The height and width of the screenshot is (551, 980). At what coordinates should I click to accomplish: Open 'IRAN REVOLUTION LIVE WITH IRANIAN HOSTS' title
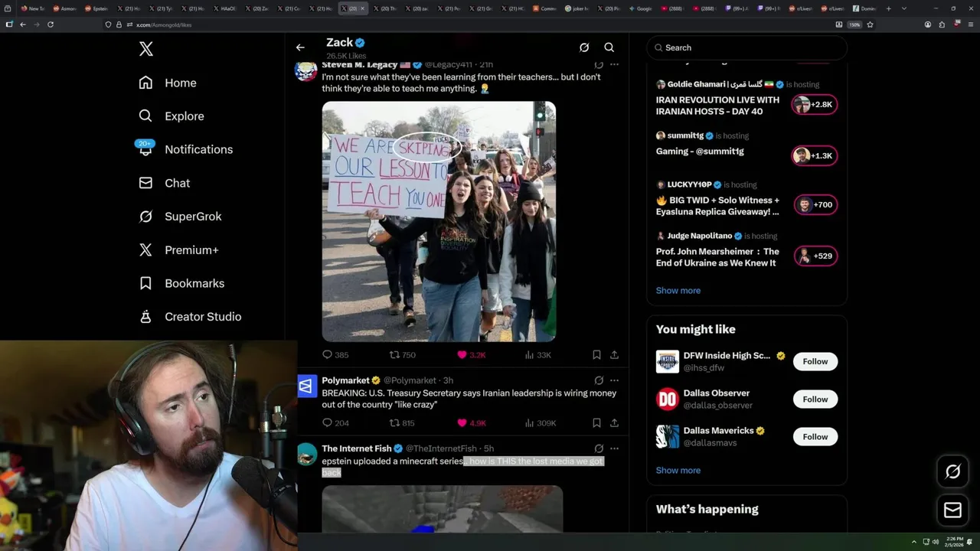[x=717, y=106]
